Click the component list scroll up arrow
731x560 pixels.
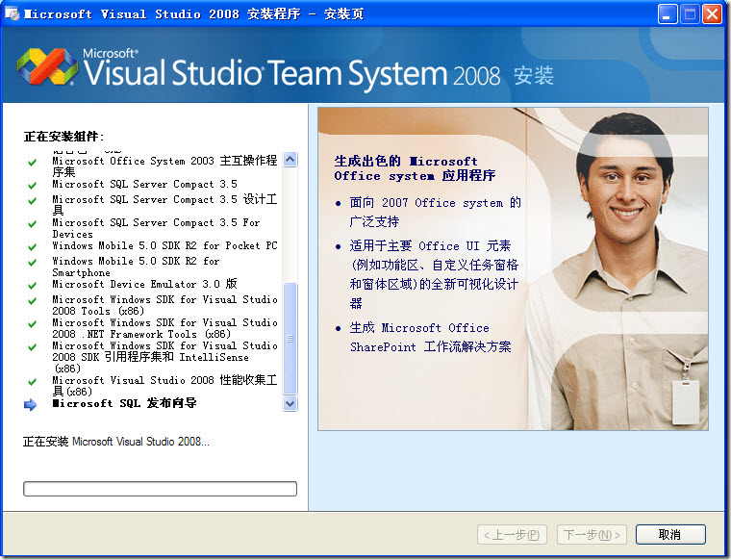point(290,160)
